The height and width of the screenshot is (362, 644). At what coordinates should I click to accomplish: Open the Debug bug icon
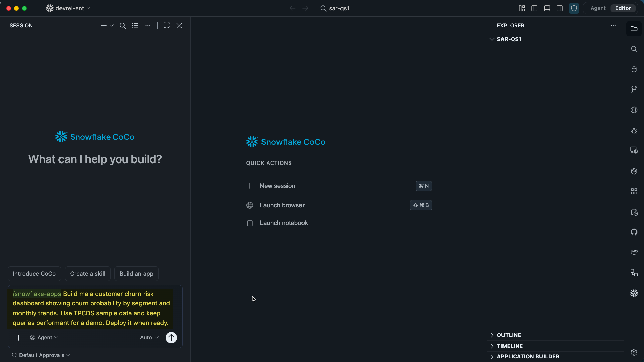tap(634, 131)
